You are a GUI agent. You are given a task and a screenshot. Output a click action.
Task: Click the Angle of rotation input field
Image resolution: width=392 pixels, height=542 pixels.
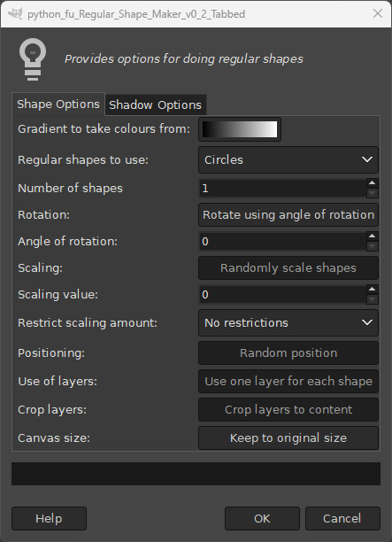point(282,241)
